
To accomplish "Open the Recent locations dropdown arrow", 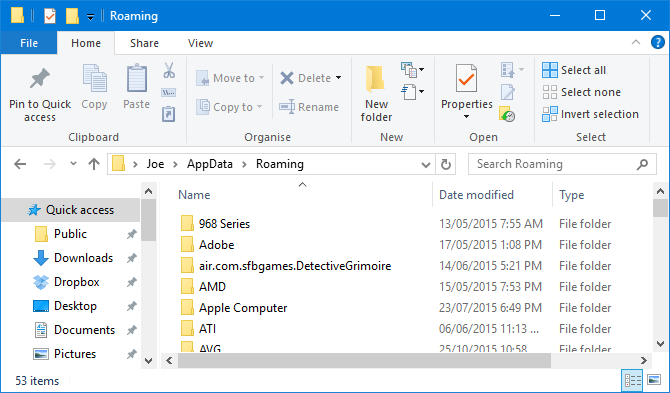I will point(73,164).
